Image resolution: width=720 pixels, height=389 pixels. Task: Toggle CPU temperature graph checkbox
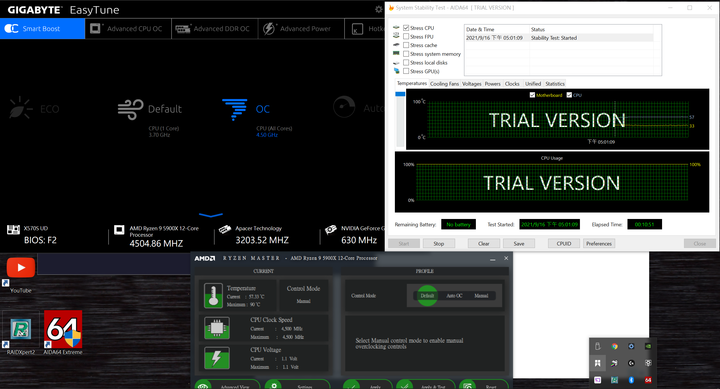click(x=569, y=95)
